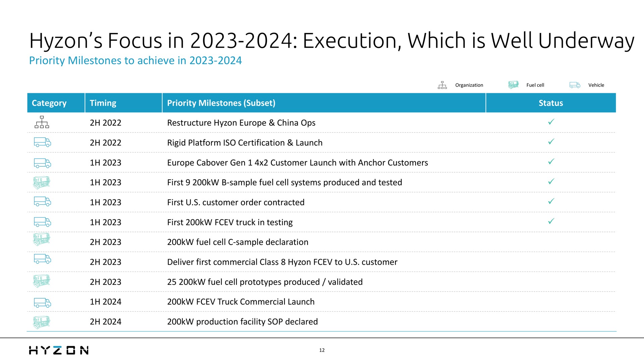Click fuel cell icon in C-sample declaration row

(x=42, y=239)
